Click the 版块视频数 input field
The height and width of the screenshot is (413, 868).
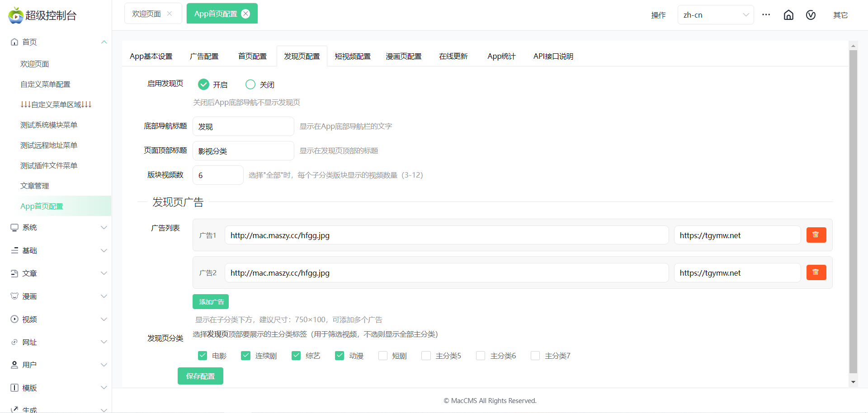point(218,175)
